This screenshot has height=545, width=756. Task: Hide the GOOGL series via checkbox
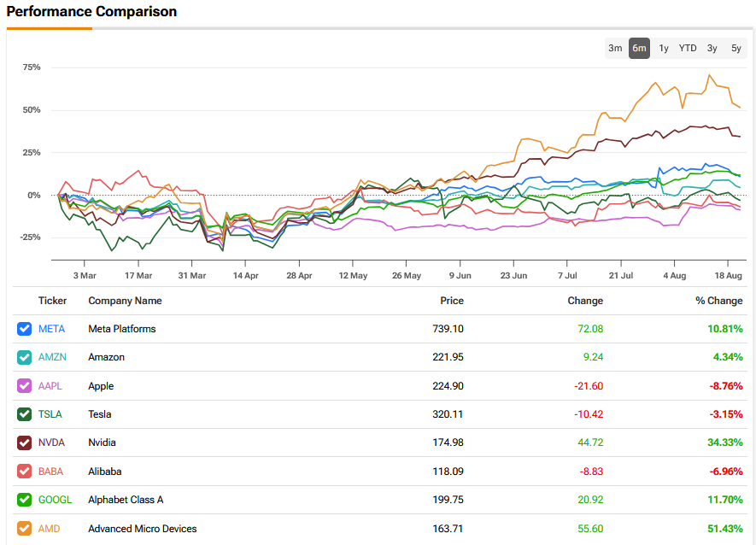pyautogui.click(x=24, y=500)
